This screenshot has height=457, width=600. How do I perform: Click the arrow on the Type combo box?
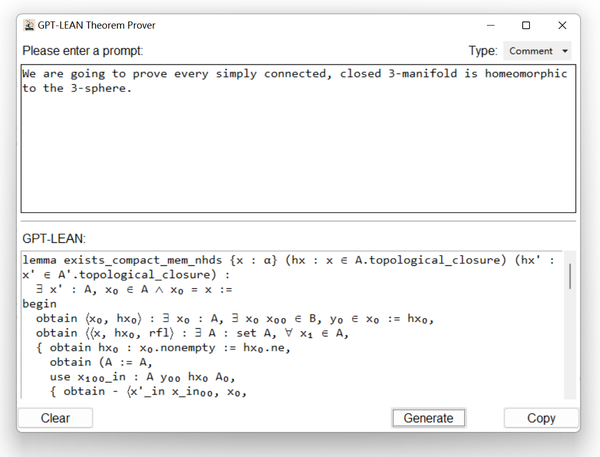pos(565,51)
